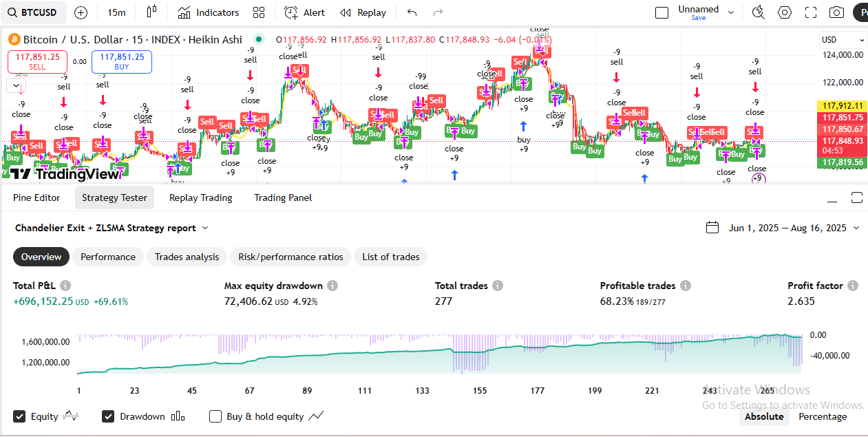
Task: Select the Strategy Tester tab
Action: tap(114, 198)
